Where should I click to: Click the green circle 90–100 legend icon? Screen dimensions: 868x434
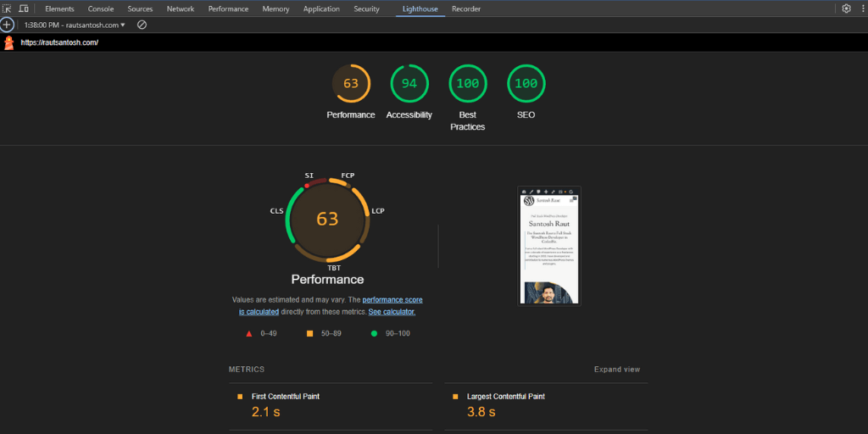click(374, 333)
